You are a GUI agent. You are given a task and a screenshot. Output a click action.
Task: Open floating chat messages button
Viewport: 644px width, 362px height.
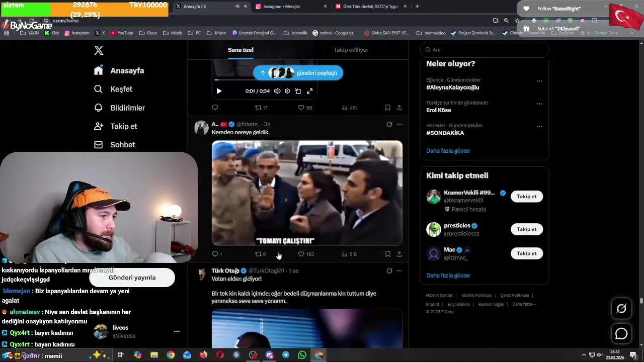(621, 334)
